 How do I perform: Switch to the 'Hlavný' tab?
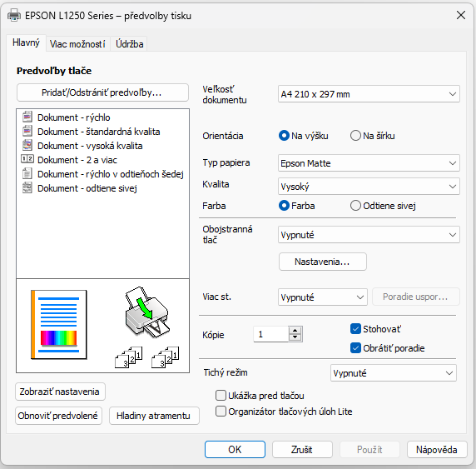point(26,42)
